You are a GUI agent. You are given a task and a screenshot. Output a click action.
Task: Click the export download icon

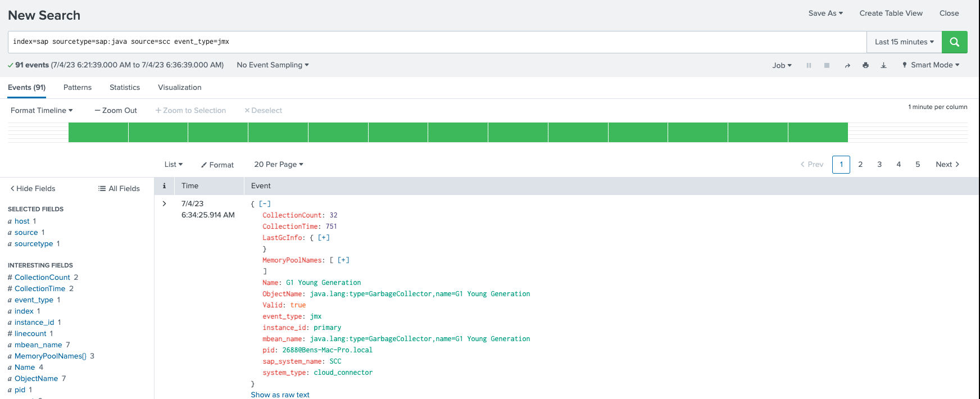[883, 65]
